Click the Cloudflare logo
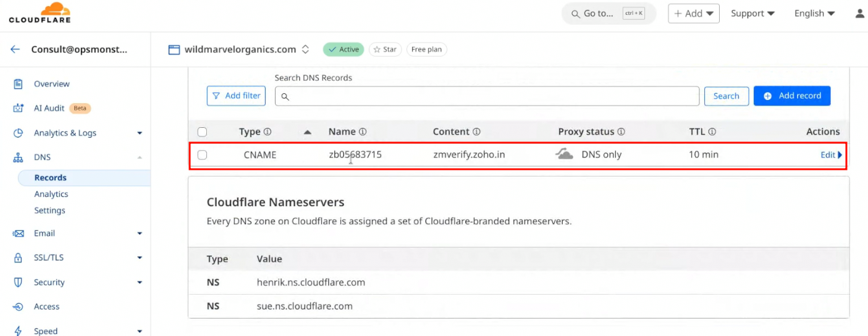The width and height of the screenshot is (868, 336). click(40, 13)
